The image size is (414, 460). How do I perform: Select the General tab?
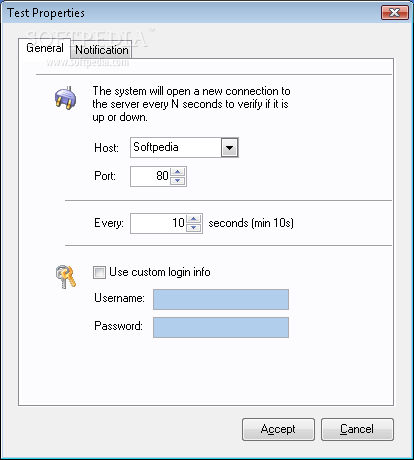coord(45,48)
